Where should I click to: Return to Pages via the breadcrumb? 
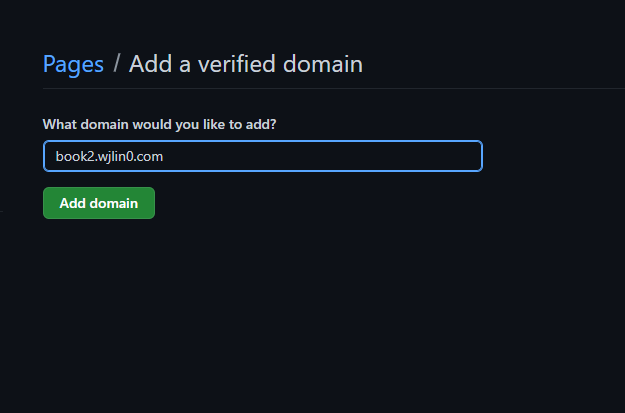(x=73, y=65)
